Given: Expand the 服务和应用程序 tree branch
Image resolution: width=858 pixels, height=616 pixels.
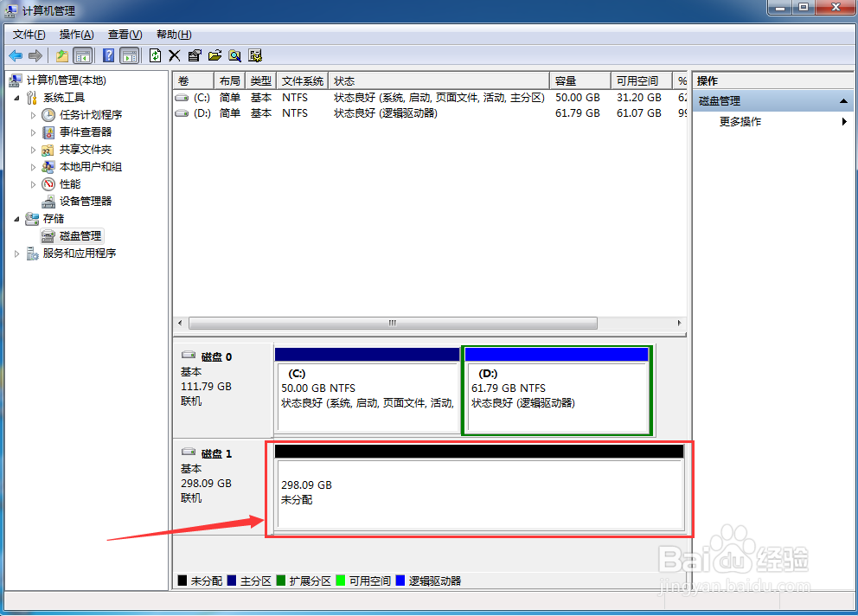Looking at the screenshot, I should 16,253.
